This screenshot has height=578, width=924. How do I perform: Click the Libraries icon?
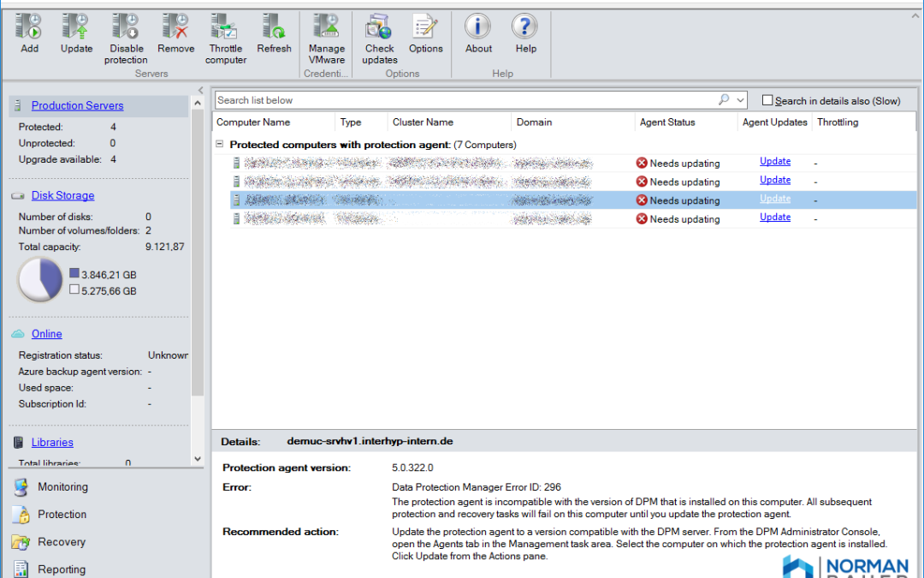click(x=18, y=443)
